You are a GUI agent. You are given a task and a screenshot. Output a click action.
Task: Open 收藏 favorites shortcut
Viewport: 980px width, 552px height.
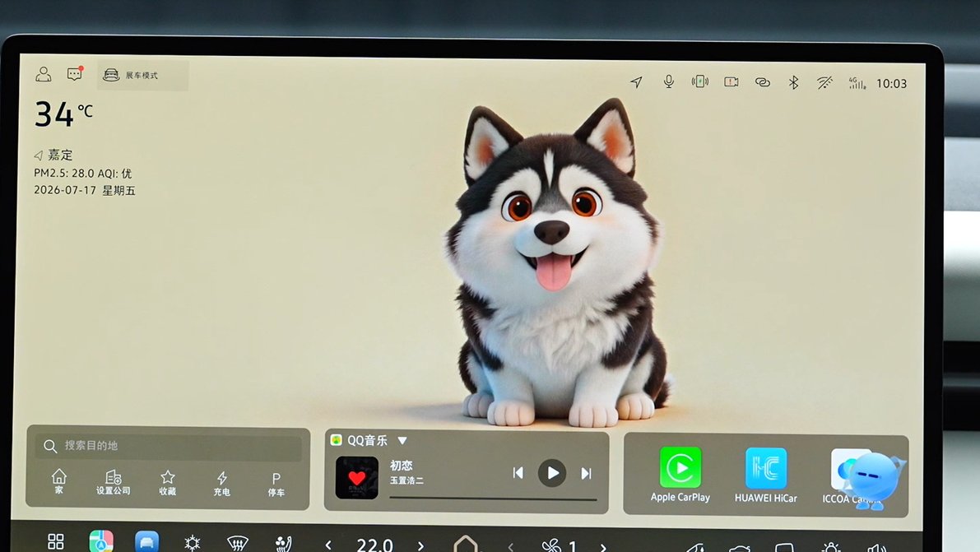(168, 483)
